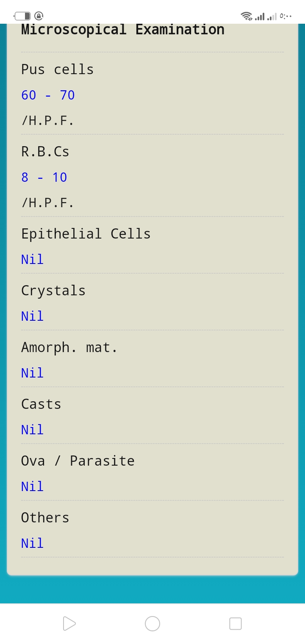
Task: Tap the R.B.Cs value 8 - 10
Action: click(x=44, y=177)
